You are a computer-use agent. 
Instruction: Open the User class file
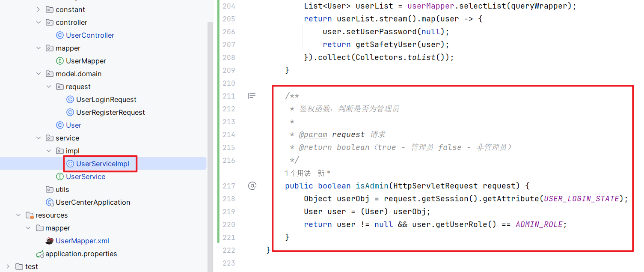click(73, 125)
